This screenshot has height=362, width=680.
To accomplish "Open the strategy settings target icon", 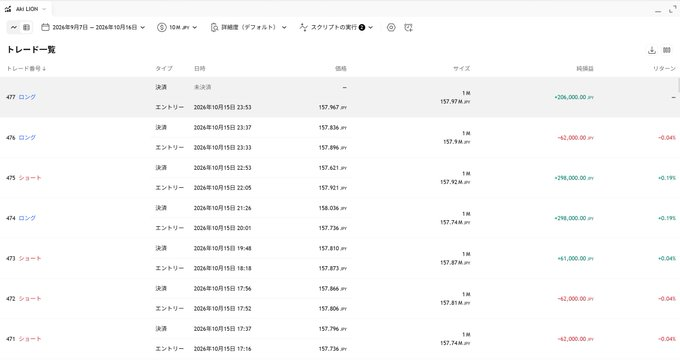I will [x=391, y=27].
